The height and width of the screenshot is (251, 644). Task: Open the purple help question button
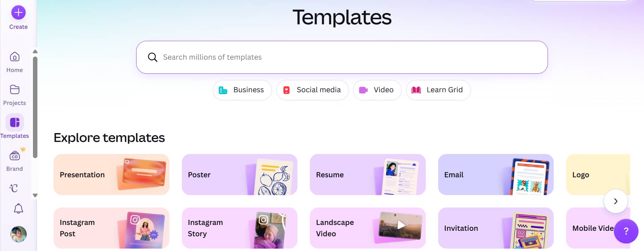[x=626, y=231]
